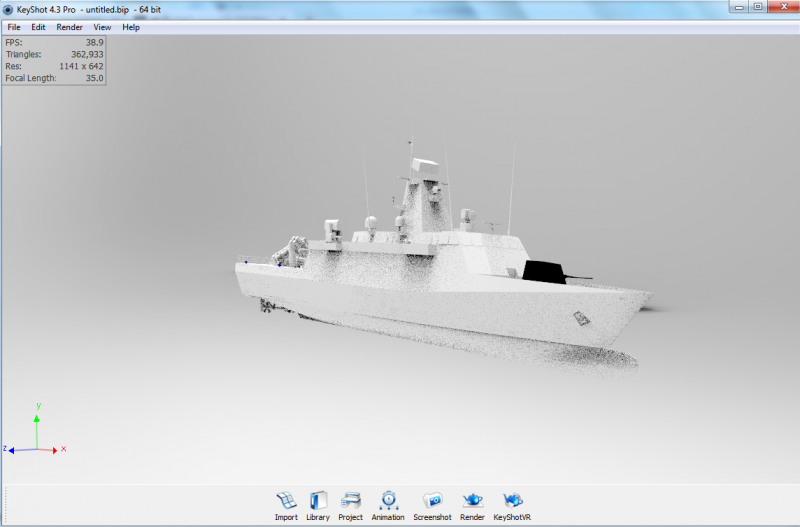
Task: Open the Library panel
Action: (318, 506)
